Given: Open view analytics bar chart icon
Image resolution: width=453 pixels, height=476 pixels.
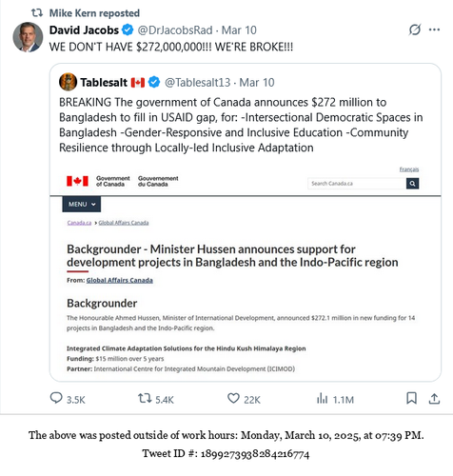Looking at the screenshot, I should [x=322, y=398].
